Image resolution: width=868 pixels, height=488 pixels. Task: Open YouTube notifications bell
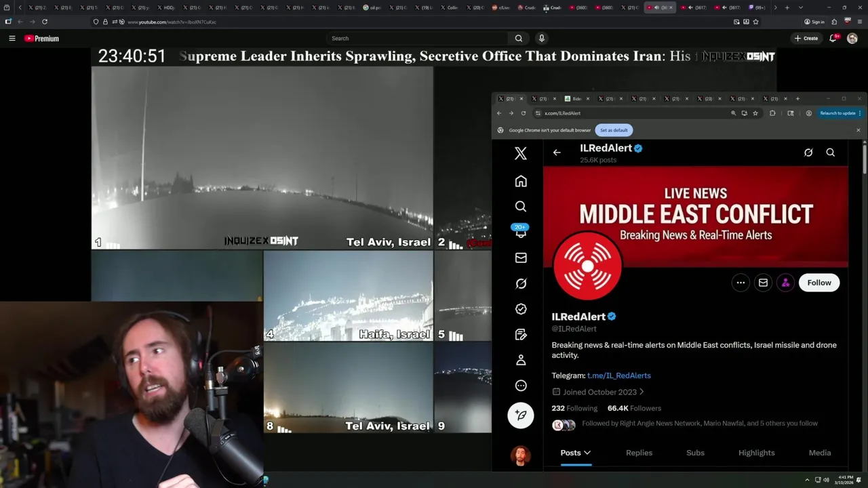pyautogui.click(x=833, y=39)
